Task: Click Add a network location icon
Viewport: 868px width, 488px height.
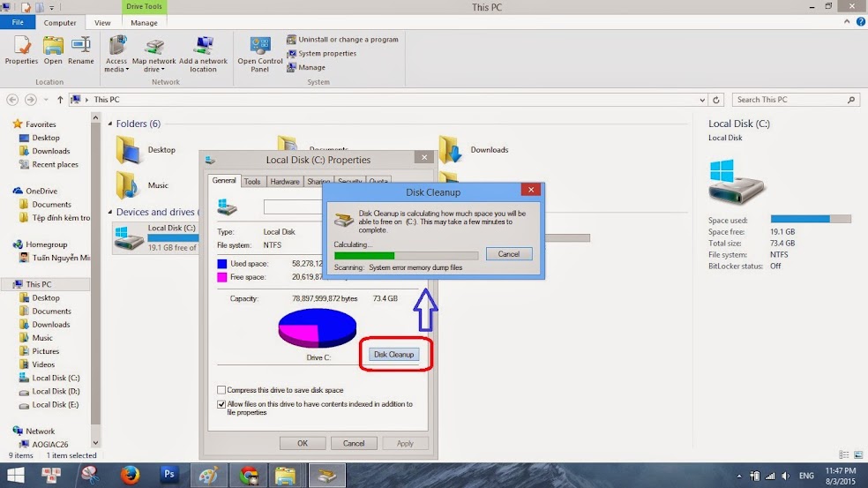Action: click(x=203, y=54)
